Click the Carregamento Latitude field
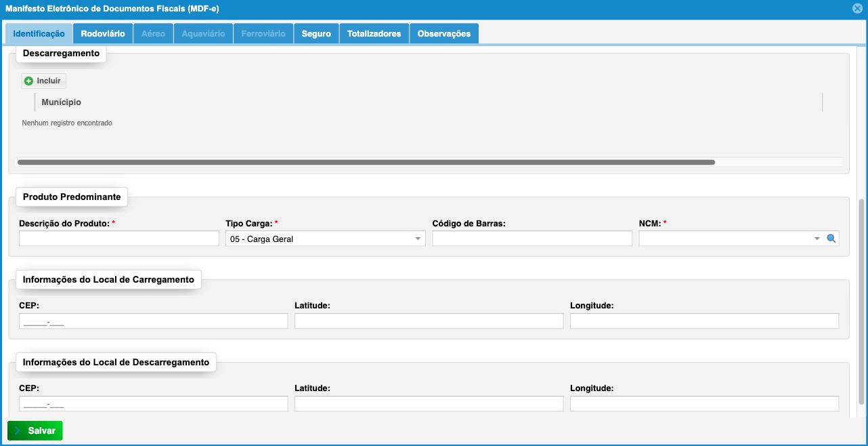868x446 pixels. tap(429, 321)
